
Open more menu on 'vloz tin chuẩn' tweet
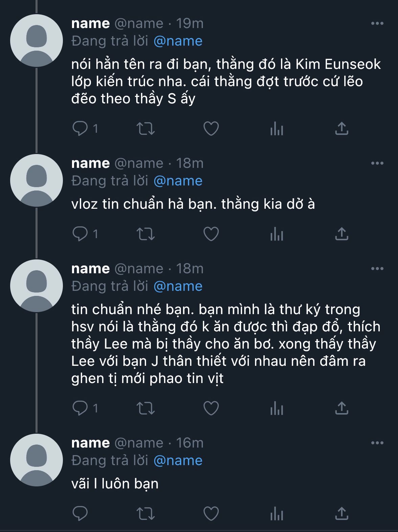[377, 163]
